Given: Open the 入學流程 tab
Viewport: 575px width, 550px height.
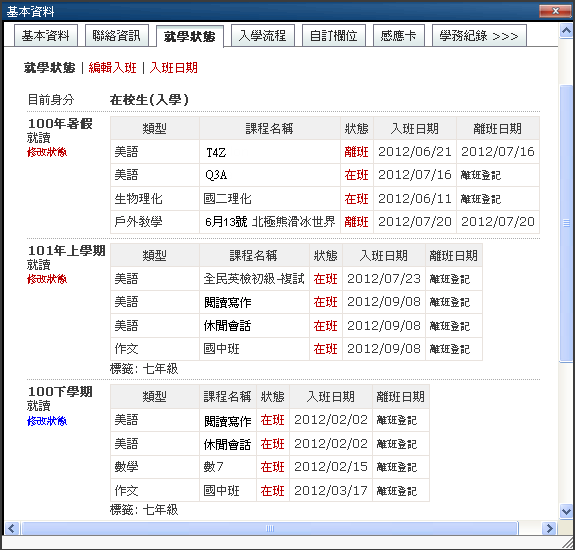Looking at the screenshot, I should coord(263,36).
